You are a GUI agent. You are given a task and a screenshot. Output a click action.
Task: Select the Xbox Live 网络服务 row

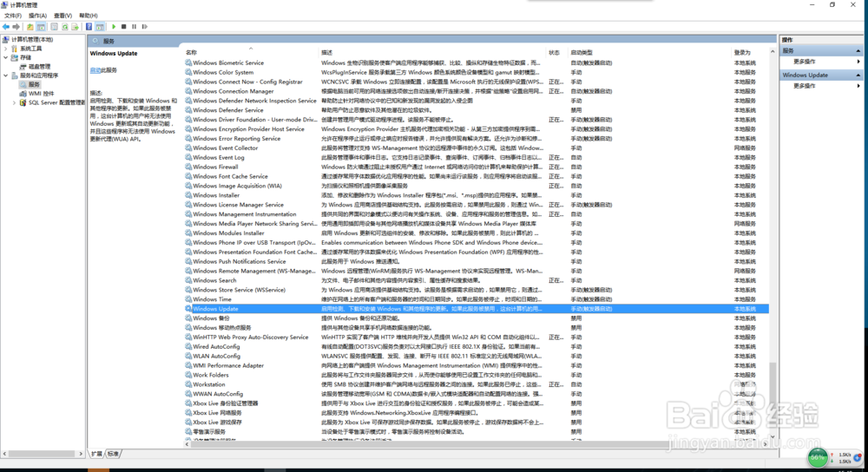click(477, 413)
